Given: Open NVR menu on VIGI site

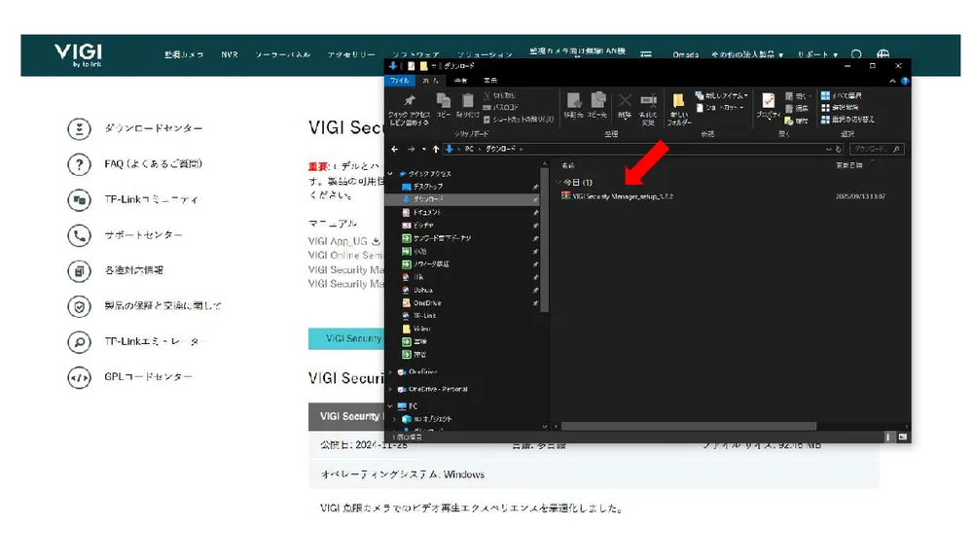Looking at the screenshot, I should tap(230, 54).
